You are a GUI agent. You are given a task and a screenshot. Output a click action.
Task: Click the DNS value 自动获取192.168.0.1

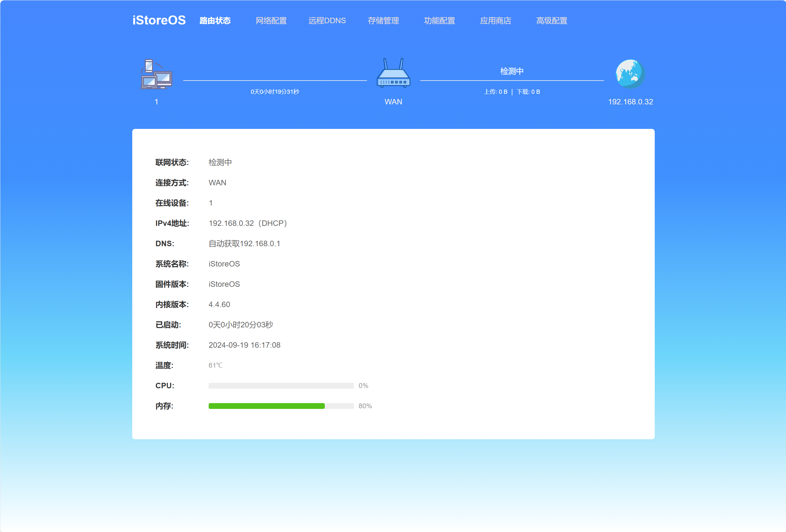(x=244, y=244)
